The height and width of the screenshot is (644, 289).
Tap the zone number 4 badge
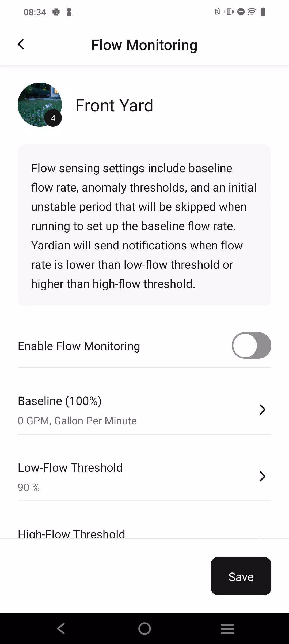tap(53, 118)
